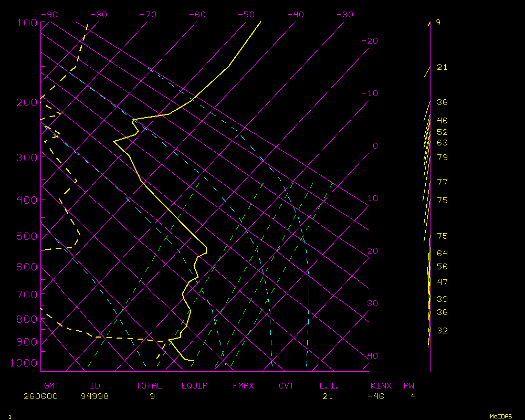Click the 100 pressure label at top left
This screenshot has width=525, height=420.
(x=28, y=23)
